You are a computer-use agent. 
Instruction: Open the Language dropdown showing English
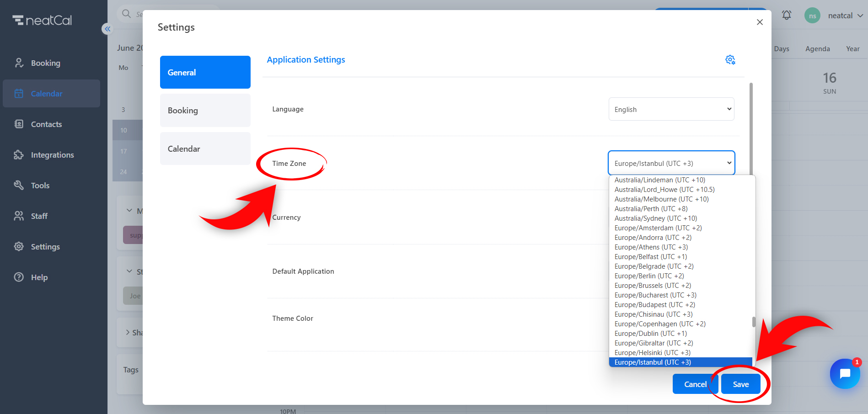point(671,110)
